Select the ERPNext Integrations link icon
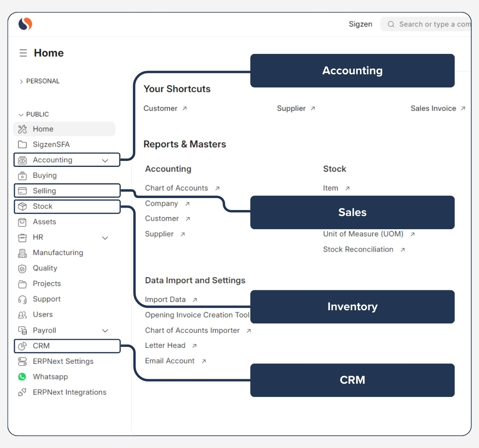The image size is (479, 448). [22, 392]
